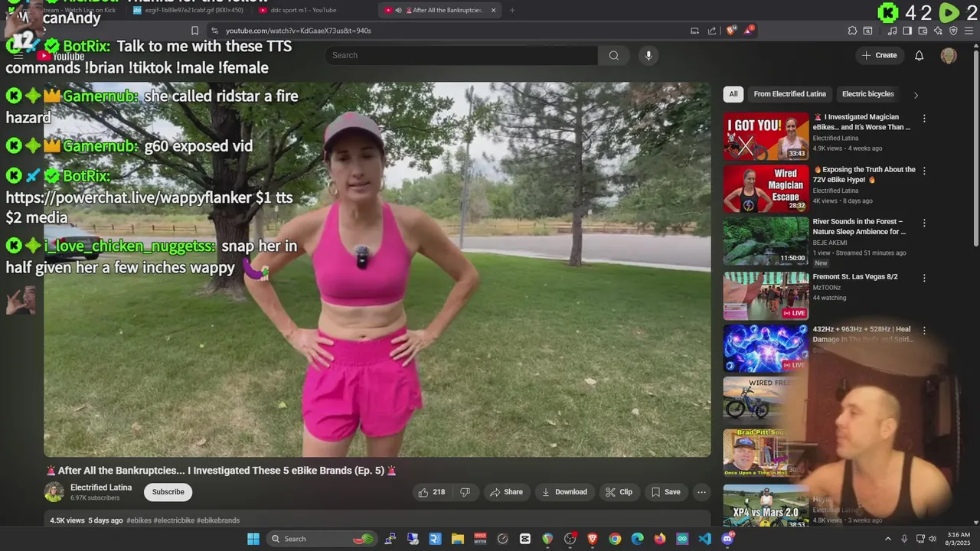The width and height of the screenshot is (980, 551).
Task: Toggle the Brave sidebar panel icon
Action: tap(907, 31)
